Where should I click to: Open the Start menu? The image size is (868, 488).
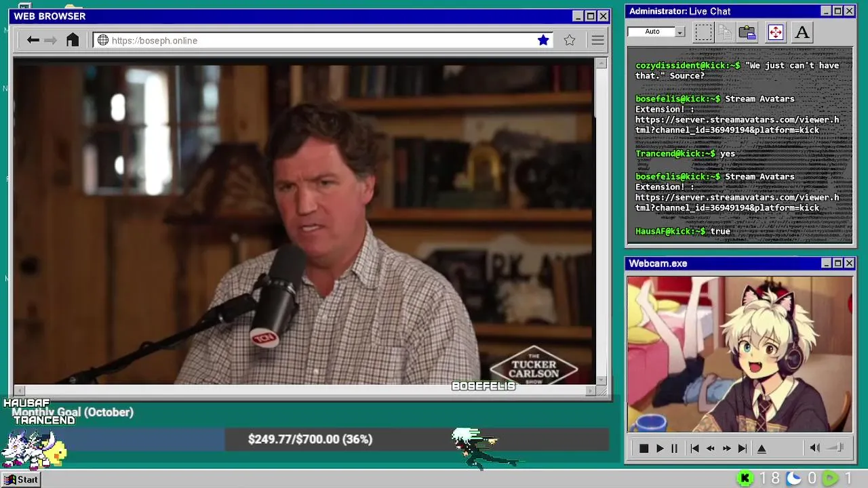pos(22,479)
